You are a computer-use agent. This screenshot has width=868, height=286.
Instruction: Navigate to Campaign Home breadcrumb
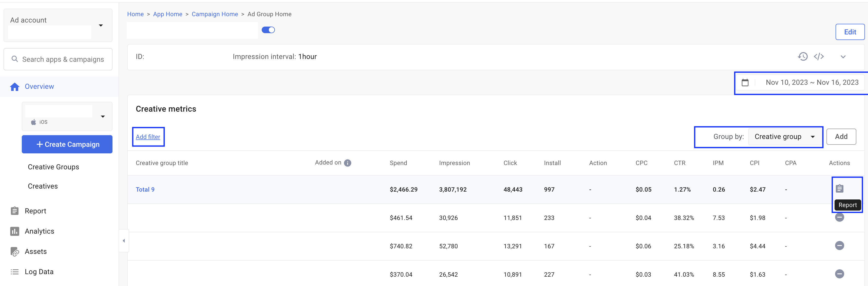tap(215, 14)
